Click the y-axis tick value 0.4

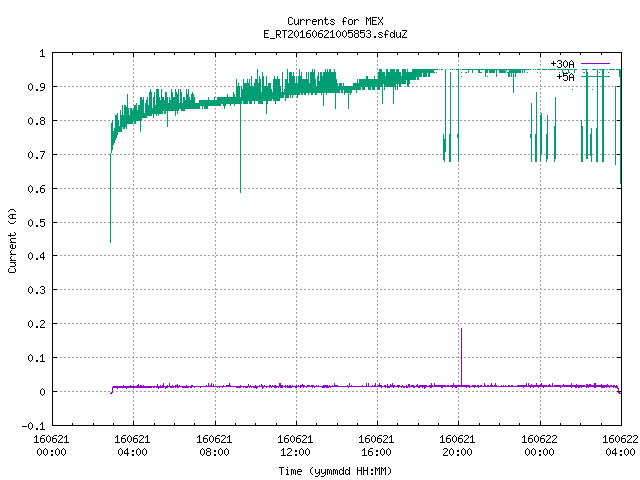point(36,256)
